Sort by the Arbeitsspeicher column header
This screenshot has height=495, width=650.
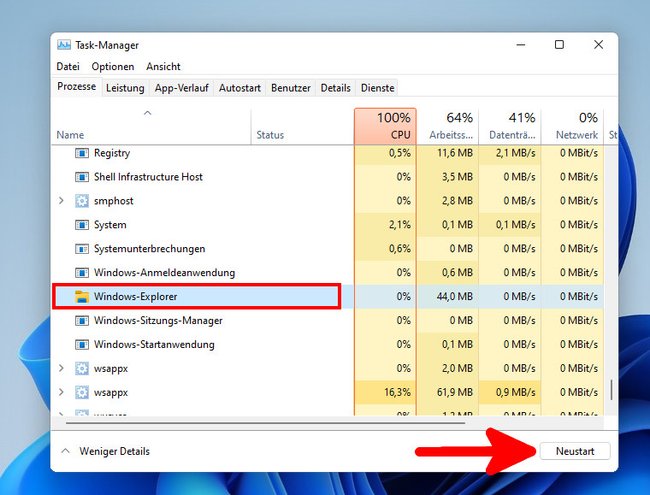[x=448, y=126]
